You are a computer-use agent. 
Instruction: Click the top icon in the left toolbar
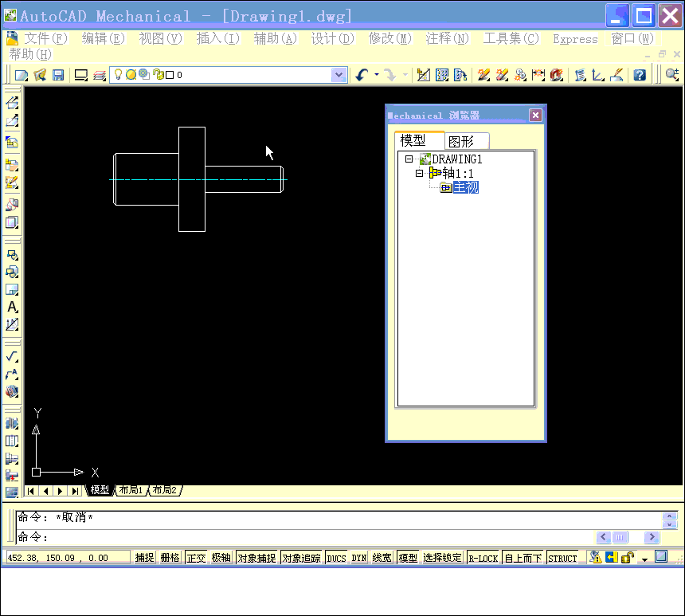(12, 103)
